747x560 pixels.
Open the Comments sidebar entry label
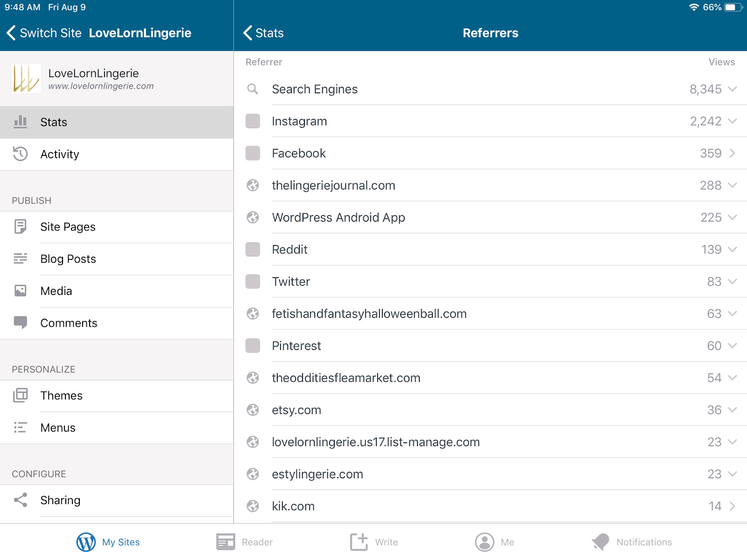click(69, 323)
